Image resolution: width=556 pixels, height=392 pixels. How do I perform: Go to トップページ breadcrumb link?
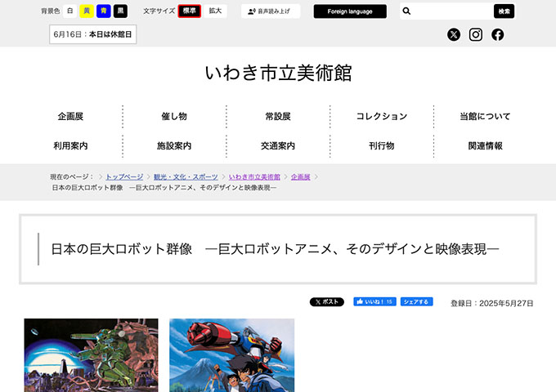[x=124, y=176]
